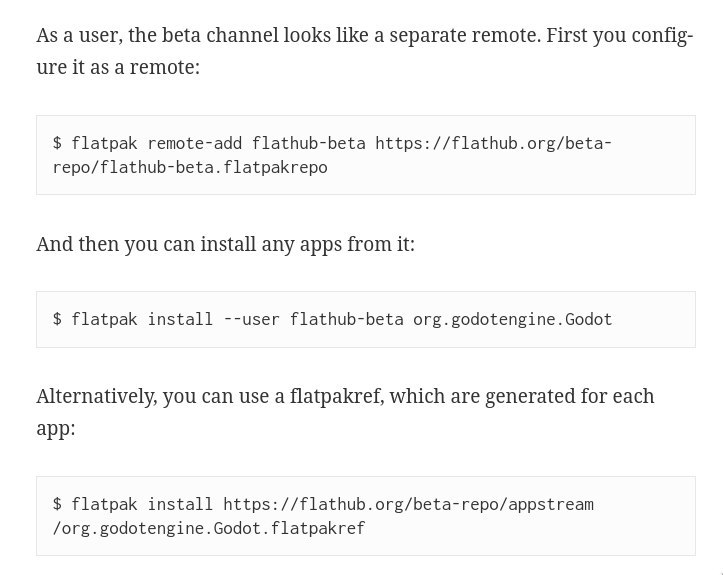The image size is (723, 575).
Task: Click the text "ure it as a remote:"
Action: [118, 67]
